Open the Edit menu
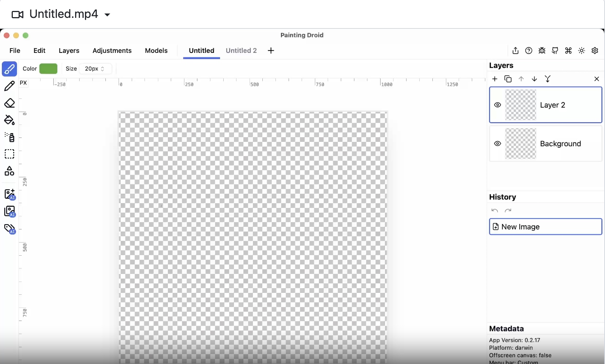The image size is (605, 364). tap(39, 51)
